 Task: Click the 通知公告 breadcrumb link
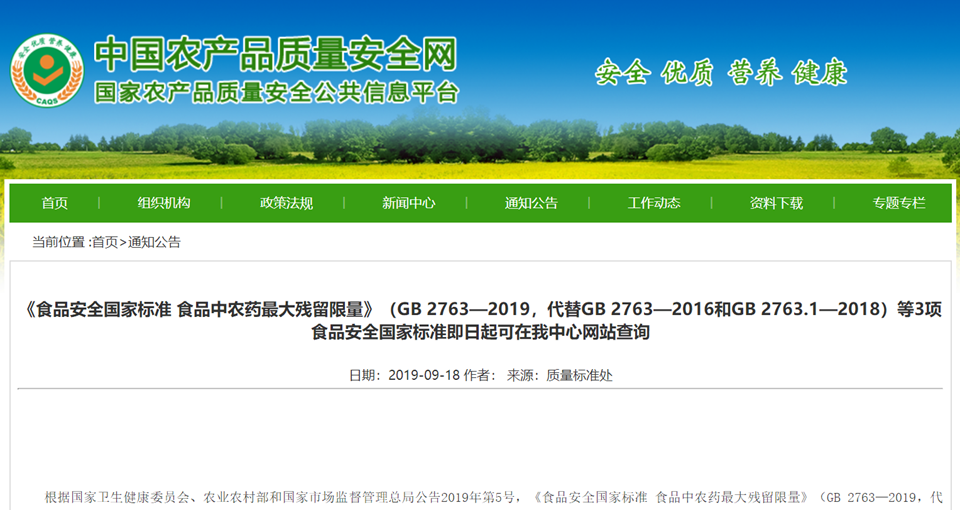tap(154, 242)
